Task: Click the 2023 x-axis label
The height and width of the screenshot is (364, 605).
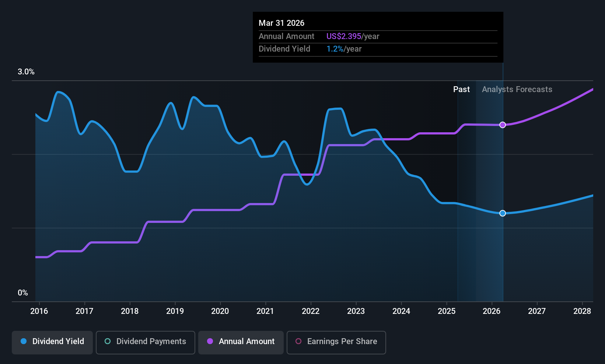Action: click(356, 311)
